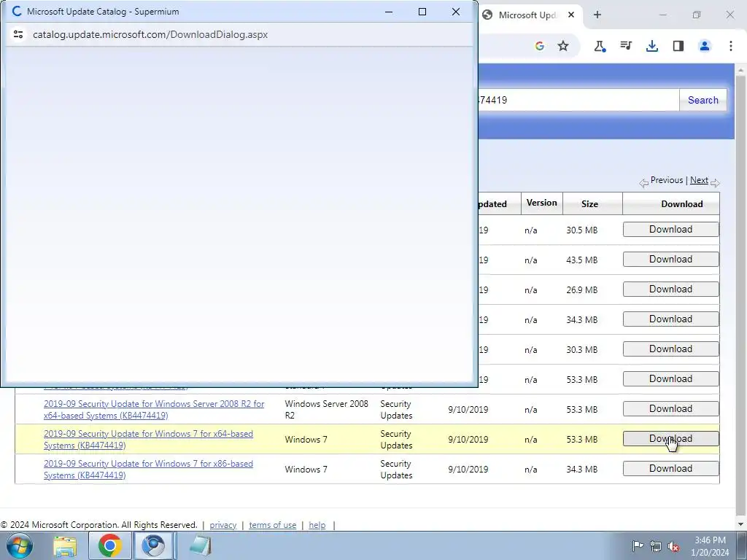Image resolution: width=747 pixels, height=560 pixels.
Task: Open the Action Center flag in the tray
Action: pos(637,545)
